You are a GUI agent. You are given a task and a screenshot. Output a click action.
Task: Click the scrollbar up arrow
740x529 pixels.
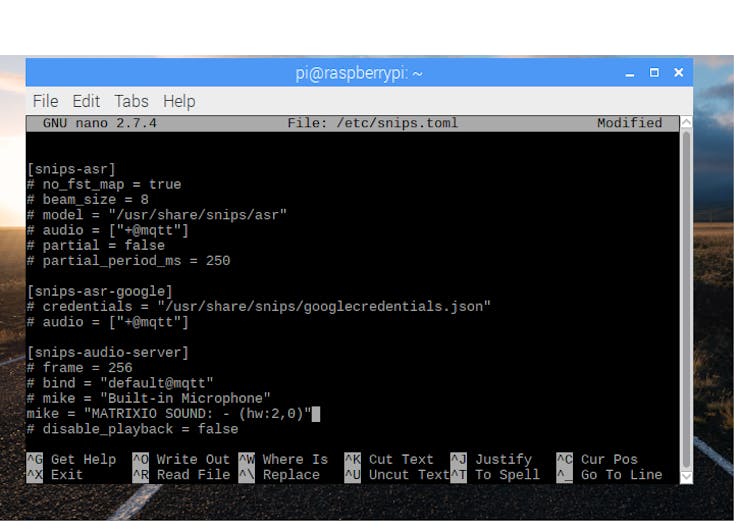(686, 122)
